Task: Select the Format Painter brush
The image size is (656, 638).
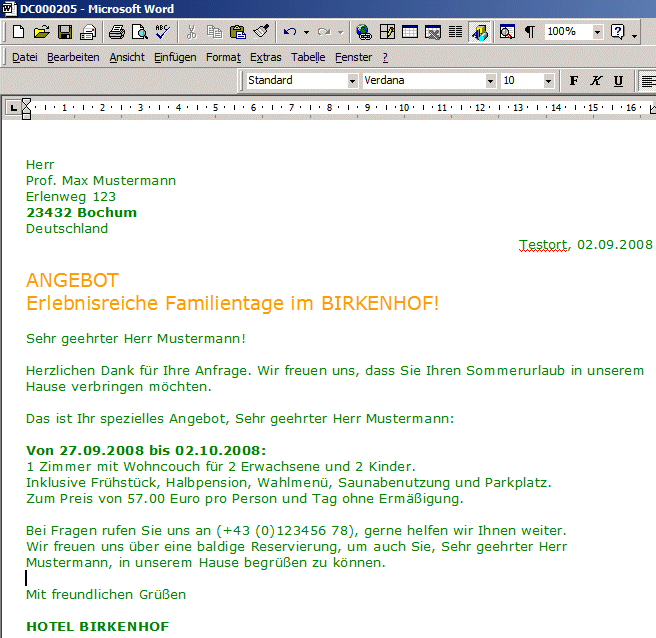Action: click(261, 32)
